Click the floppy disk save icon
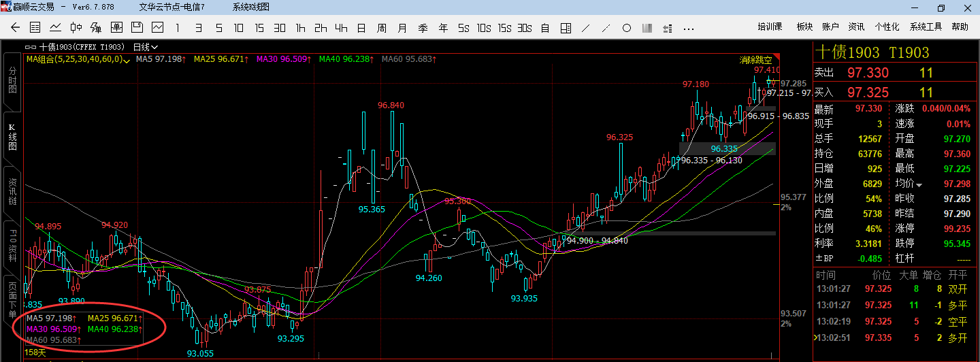The image size is (980, 362). (137, 28)
